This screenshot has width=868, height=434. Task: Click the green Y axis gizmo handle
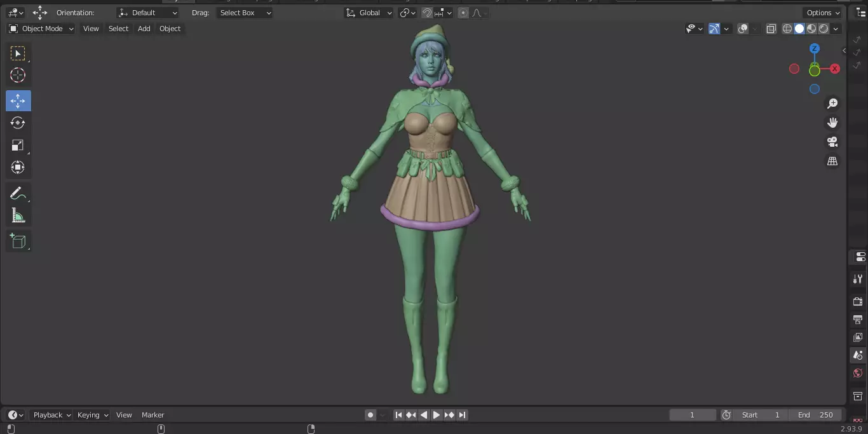point(815,70)
